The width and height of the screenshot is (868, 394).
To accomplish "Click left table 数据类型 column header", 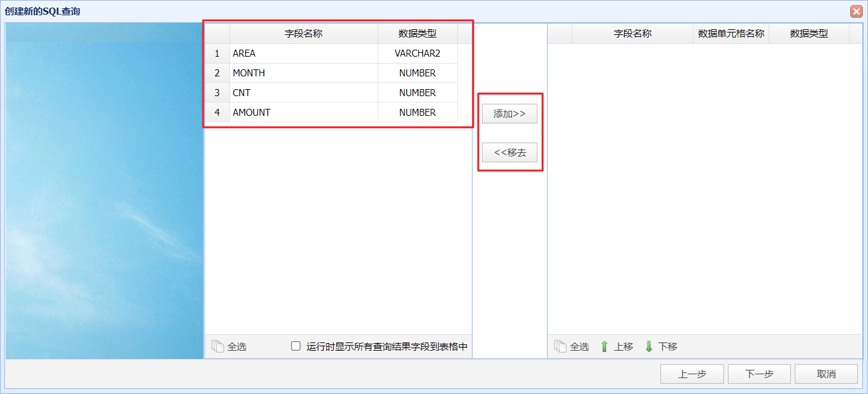I will 418,34.
